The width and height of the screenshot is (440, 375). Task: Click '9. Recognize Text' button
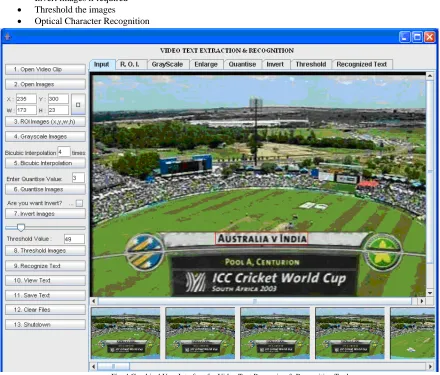tap(45, 266)
